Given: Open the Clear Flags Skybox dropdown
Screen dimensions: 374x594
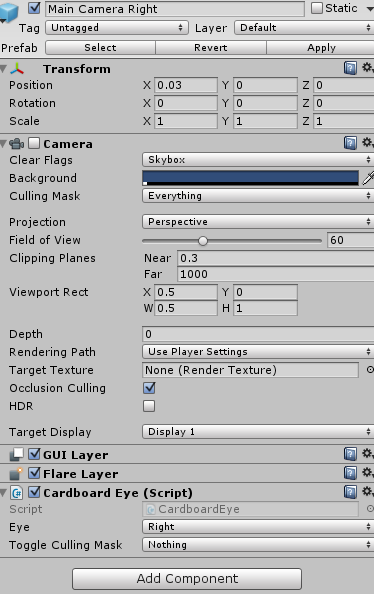Looking at the screenshot, I should (258, 160).
